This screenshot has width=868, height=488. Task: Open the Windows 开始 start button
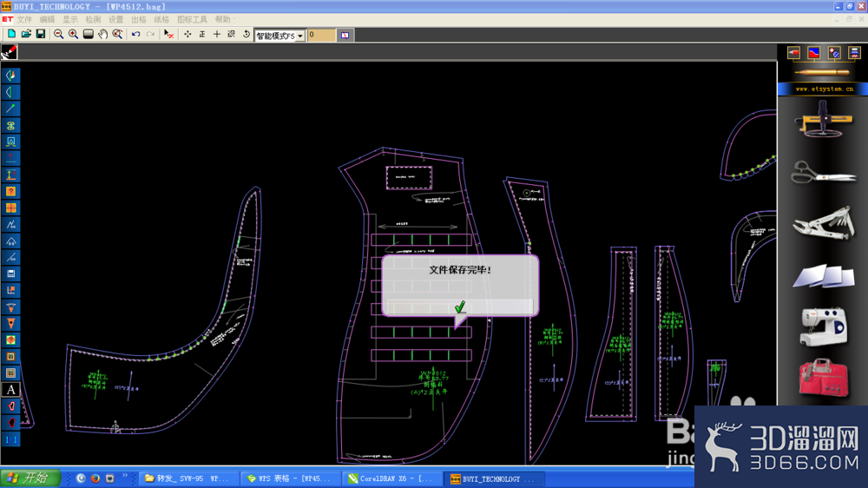click(30, 478)
